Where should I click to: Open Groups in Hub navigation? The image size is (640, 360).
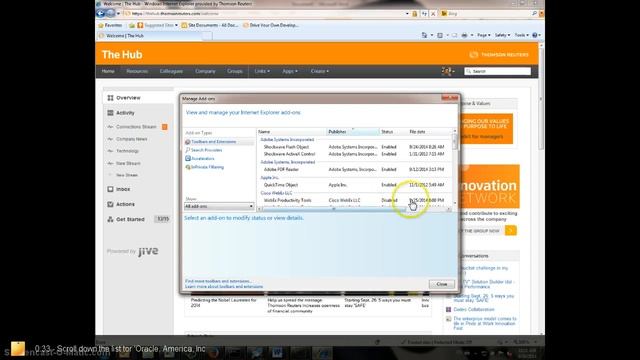[235, 71]
